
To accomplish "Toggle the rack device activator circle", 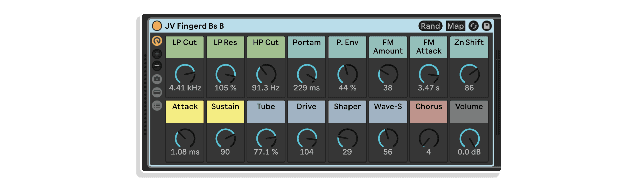I will pos(157,26).
